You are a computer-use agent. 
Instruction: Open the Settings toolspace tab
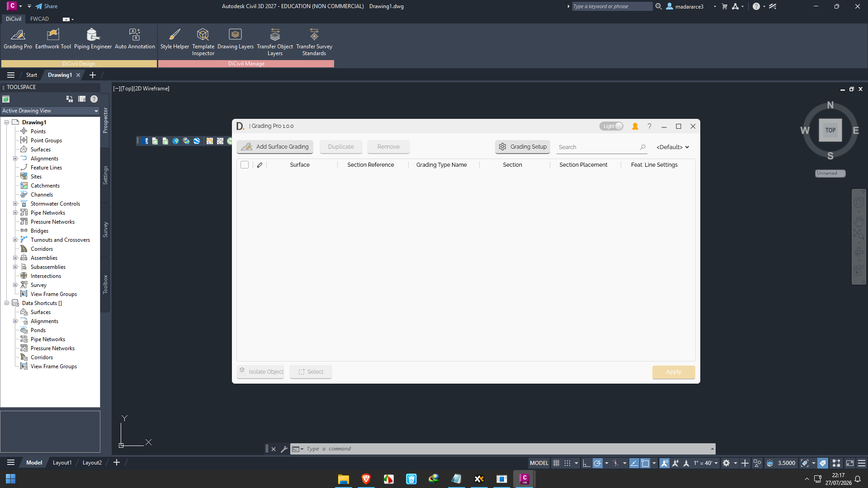(x=105, y=175)
